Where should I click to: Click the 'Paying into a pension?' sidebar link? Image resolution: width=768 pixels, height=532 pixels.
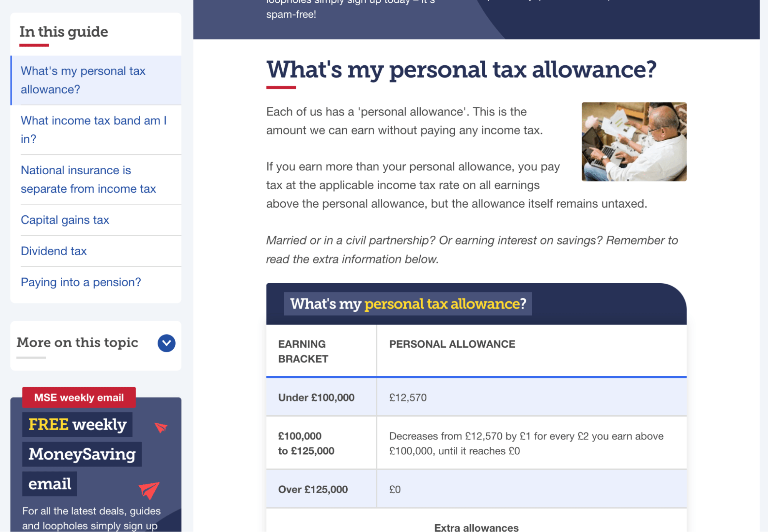[81, 282]
